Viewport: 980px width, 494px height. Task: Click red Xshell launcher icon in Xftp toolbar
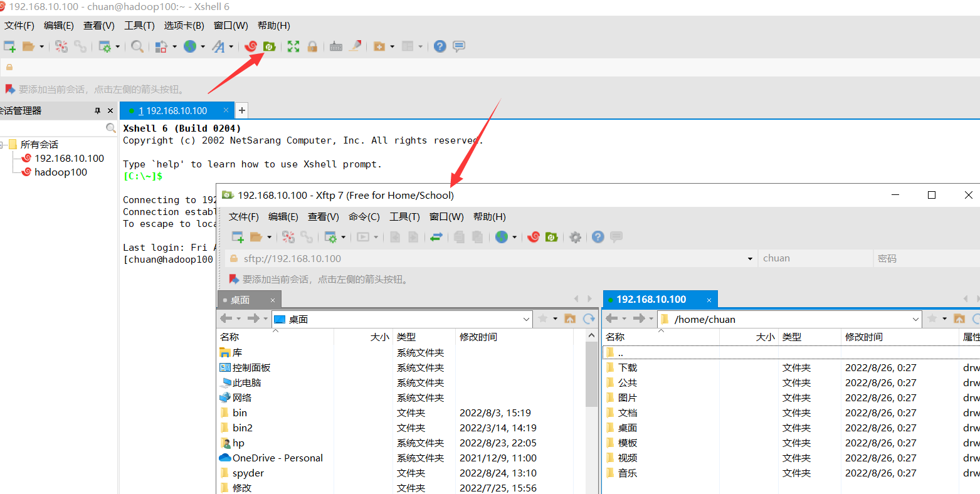[534, 237]
